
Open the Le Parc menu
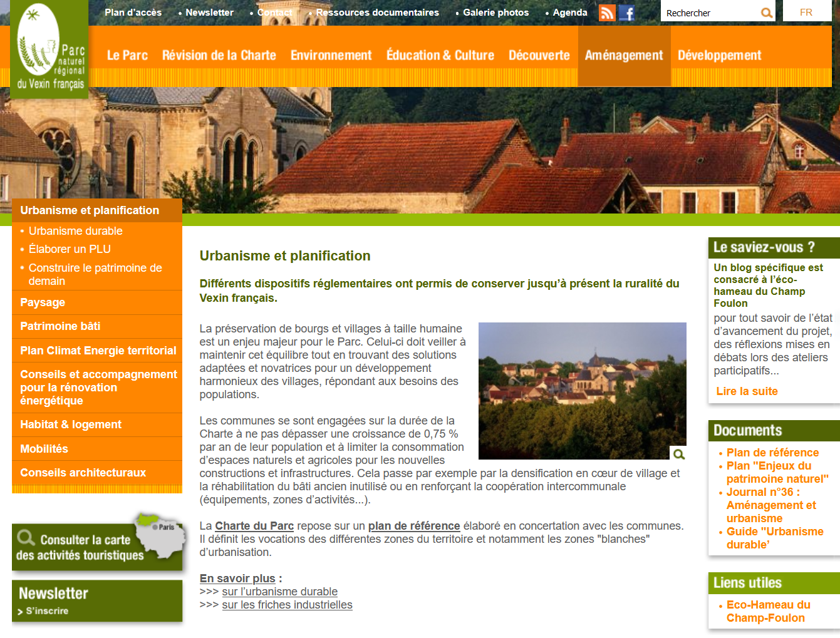[x=127, y=56]
